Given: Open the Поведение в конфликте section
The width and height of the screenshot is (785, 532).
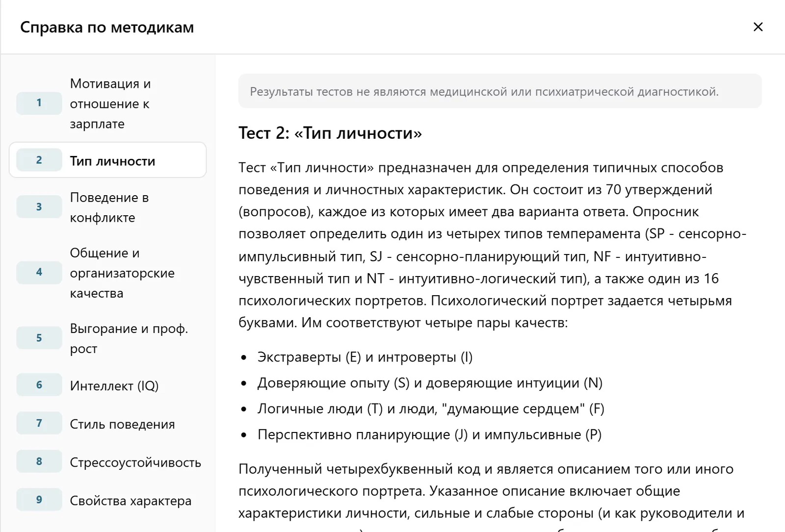Looking at the screenshot, I should (107, 207).
